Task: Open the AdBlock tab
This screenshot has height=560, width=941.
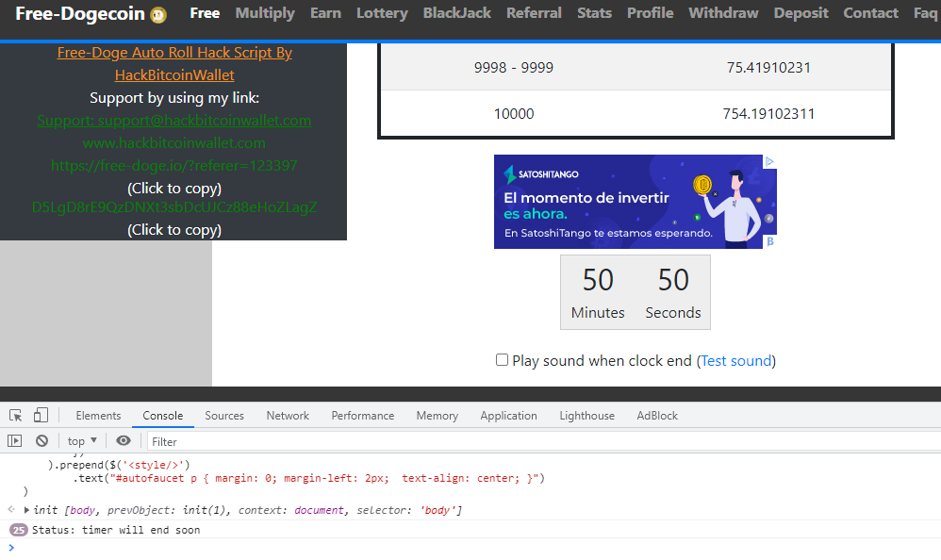Action: (x=657, y=416)
